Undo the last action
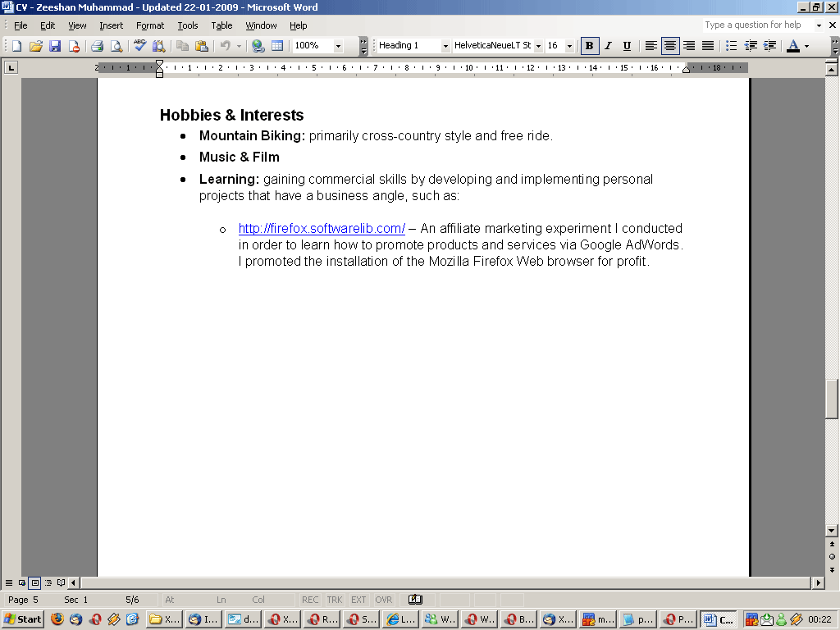Viewport: 840px width, 630px height. [x=226, y=46]
